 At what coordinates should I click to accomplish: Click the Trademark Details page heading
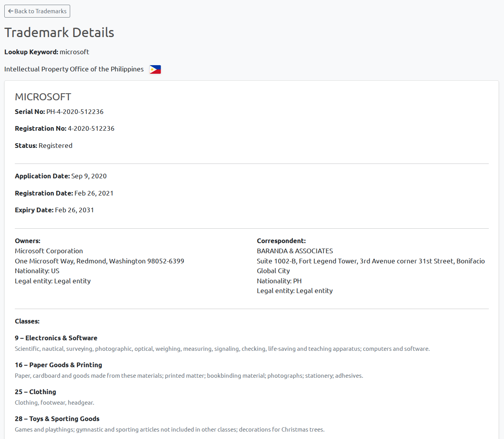click(x=59, y=33)
